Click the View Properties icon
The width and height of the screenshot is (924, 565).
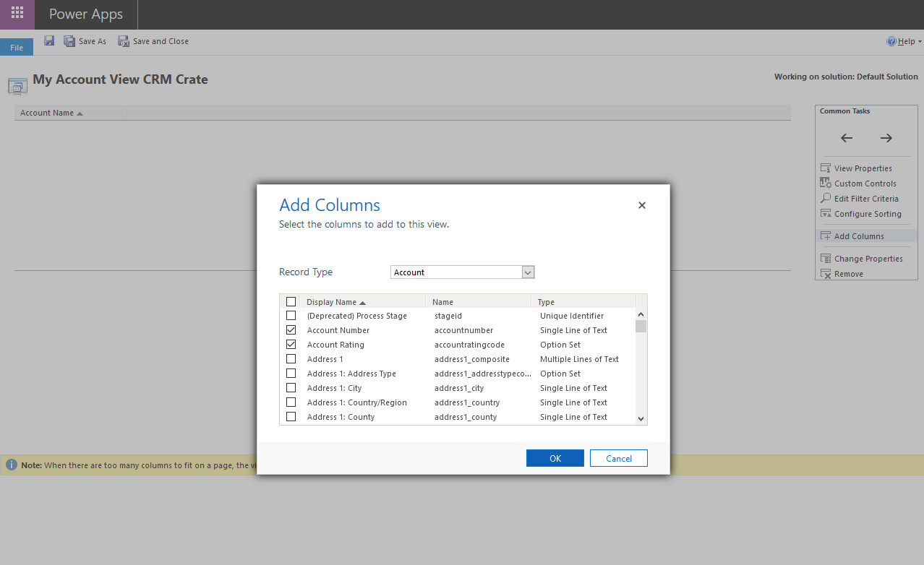coord(825,168)
